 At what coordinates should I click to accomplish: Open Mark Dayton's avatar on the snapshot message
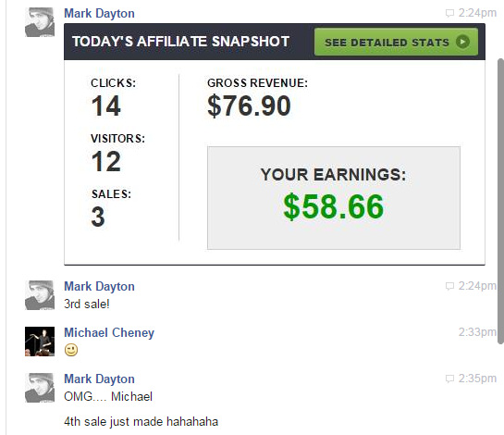(x=40, y=22)
